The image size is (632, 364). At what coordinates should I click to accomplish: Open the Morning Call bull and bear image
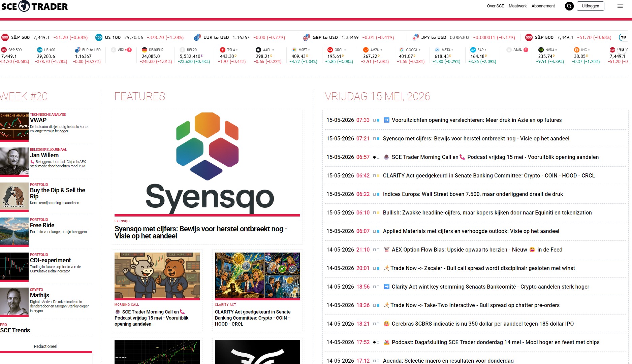[157, 276]
